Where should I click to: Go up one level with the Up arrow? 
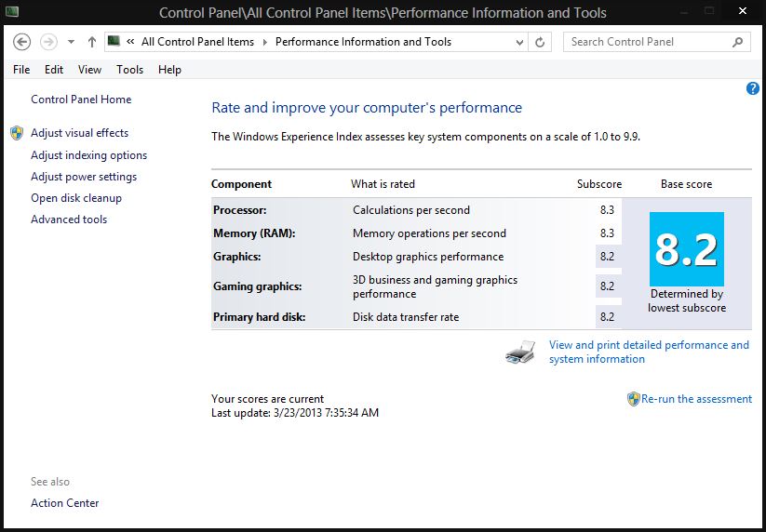(x=92, y=42)
